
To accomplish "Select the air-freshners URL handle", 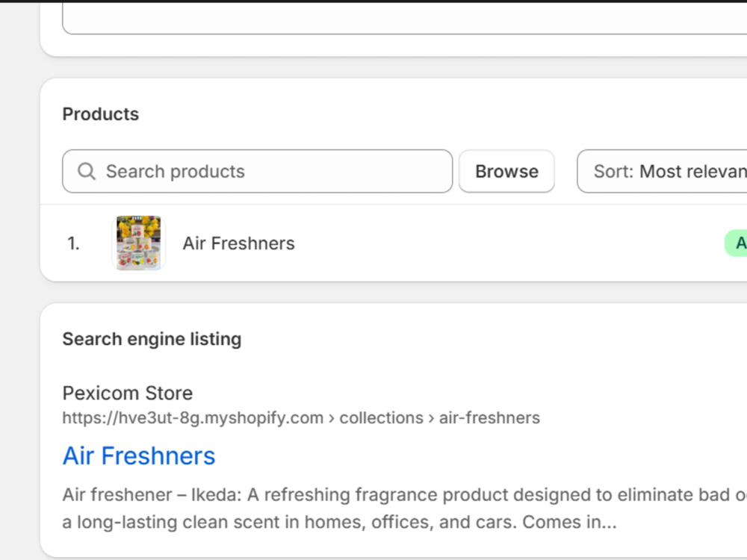I will [489, 417].
